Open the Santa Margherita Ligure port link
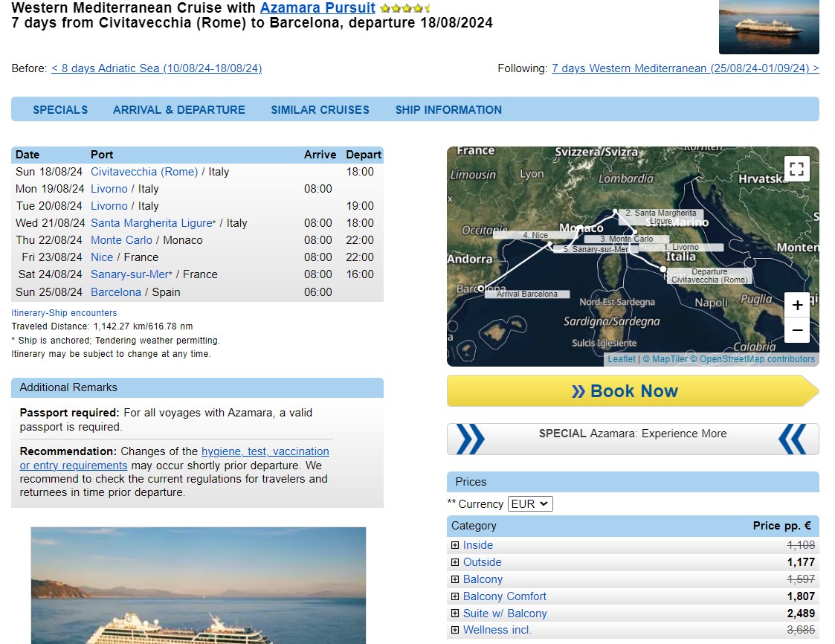Screen dimensions: 835x644 [151, 222]
